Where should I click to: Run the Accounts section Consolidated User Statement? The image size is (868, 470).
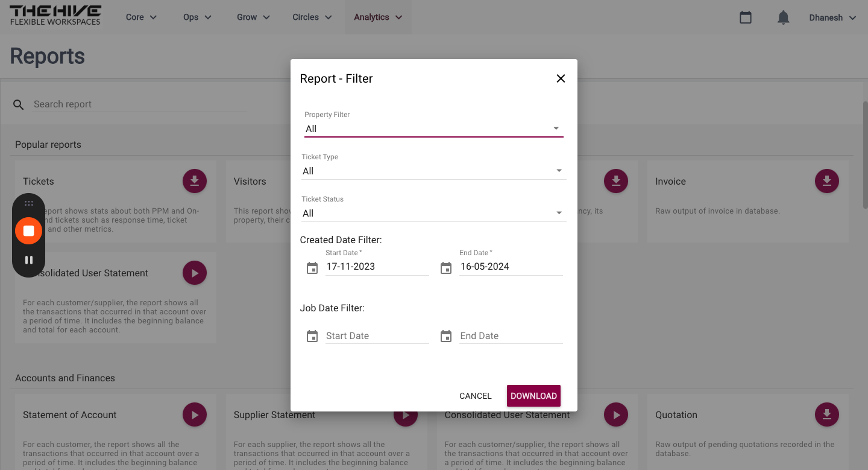[x=616, y=414]
